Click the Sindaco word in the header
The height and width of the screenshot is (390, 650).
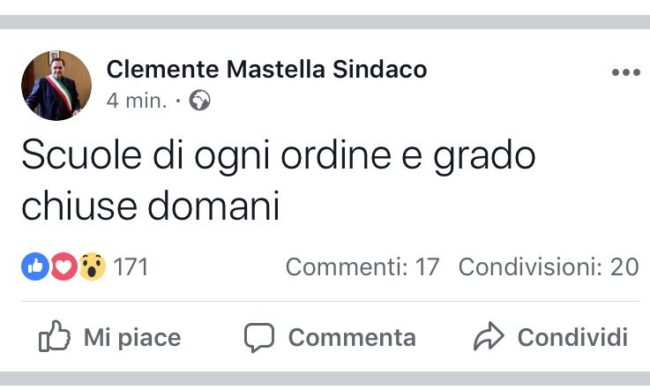[x=380, y=69]
